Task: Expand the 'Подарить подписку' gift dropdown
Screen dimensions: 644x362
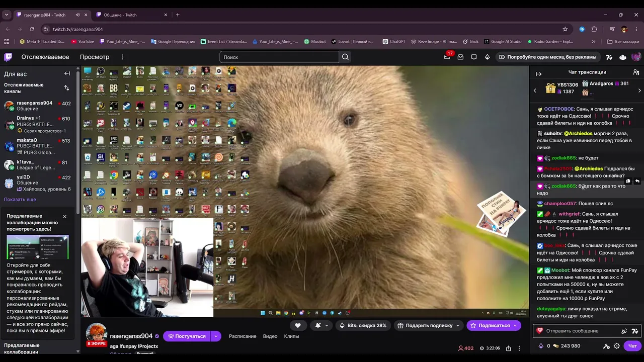Action: pyautogui.click(x=458, y=325)
